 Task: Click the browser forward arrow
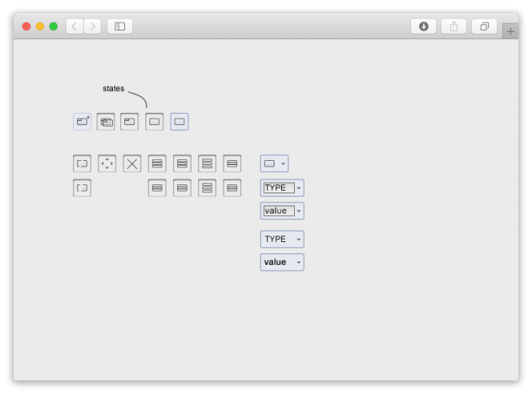point(93,26)
